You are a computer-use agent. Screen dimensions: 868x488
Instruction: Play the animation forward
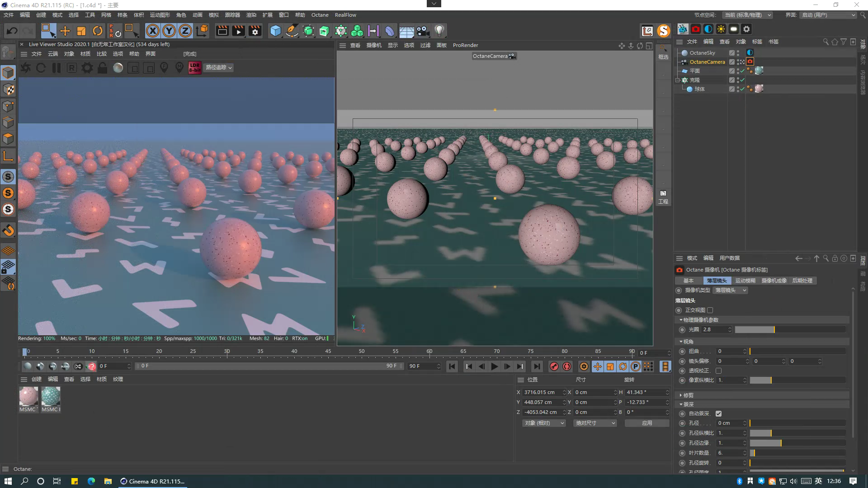point(495,366)
